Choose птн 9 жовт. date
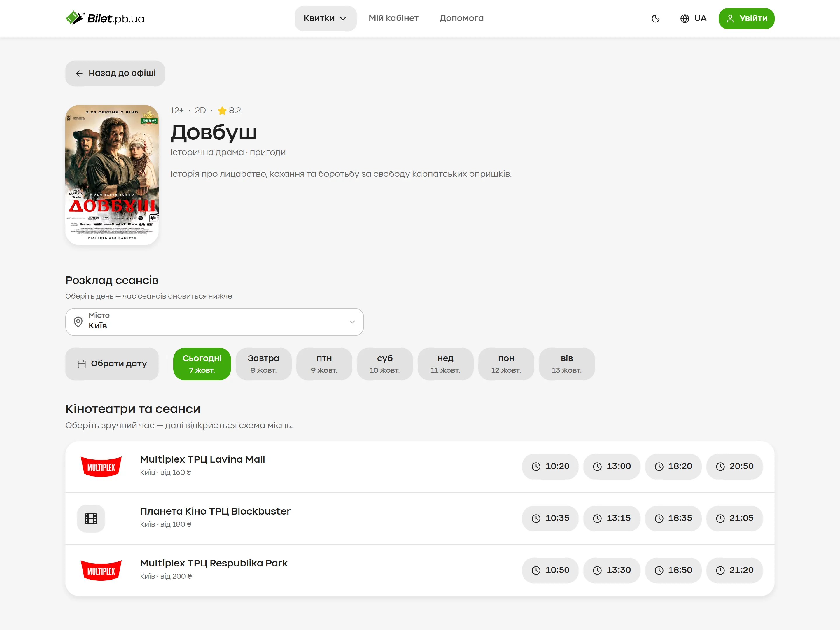840x630 pixels. 324,364
